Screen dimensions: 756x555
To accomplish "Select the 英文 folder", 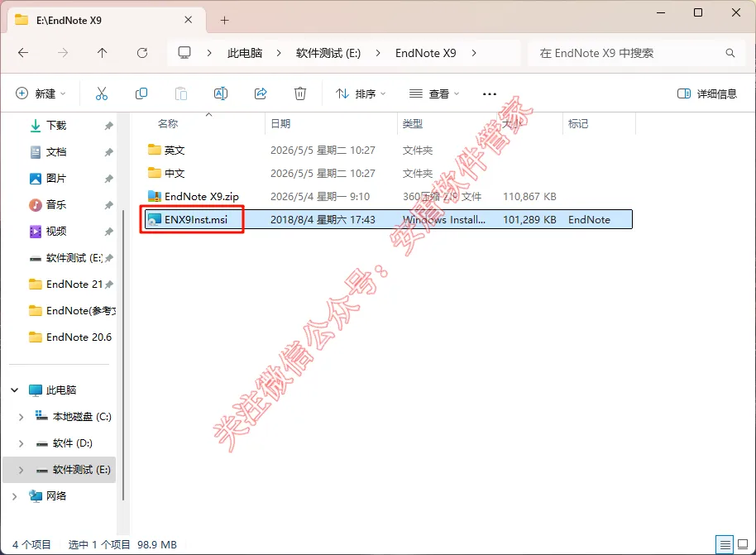I will pyautogui.click(x=166, y=150).
